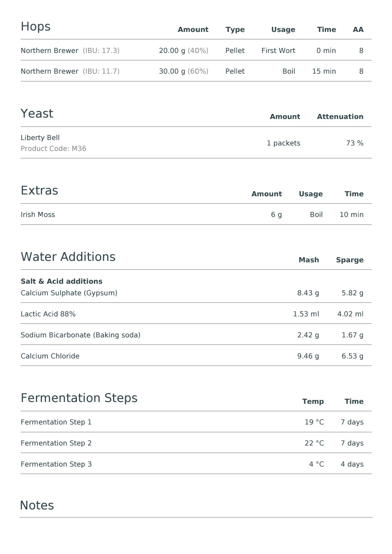Click the Notes section heading

[37, 505]
